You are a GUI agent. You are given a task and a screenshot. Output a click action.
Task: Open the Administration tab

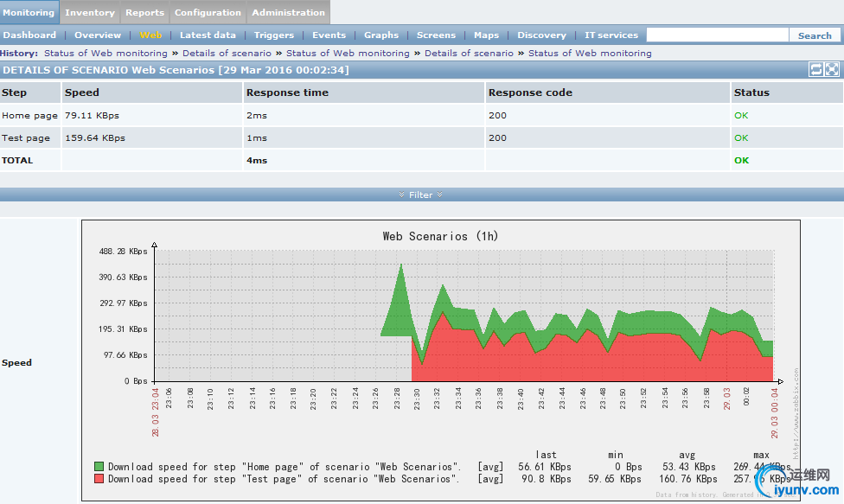tap(288, 12)
